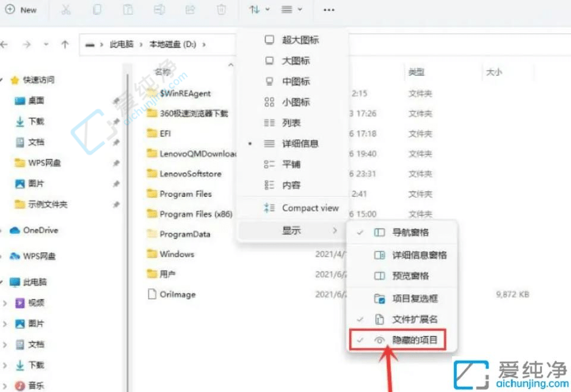Click the Rename icon in the toolbar
This screenshot has height=392, width=571.
tap(159, 10)
